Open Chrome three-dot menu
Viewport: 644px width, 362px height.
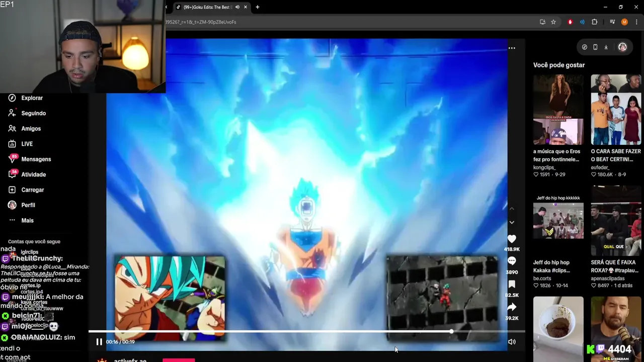pos(637,22)
